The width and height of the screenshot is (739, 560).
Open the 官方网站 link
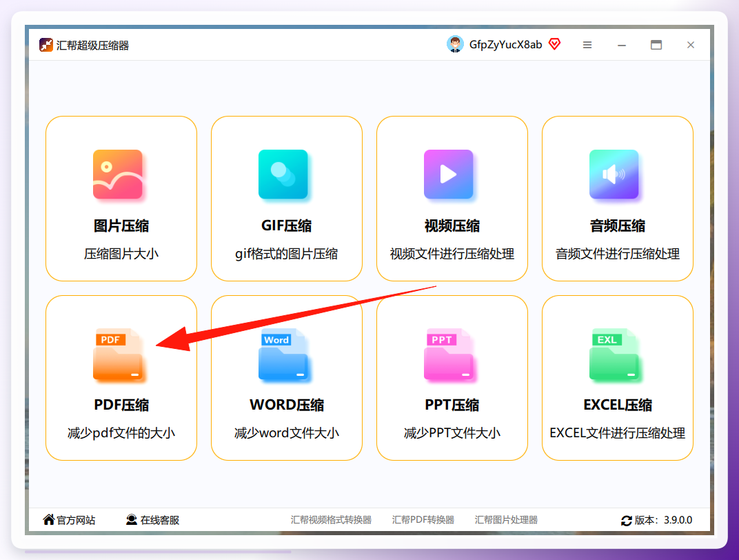pyautogui.click(x=76, y=520)
